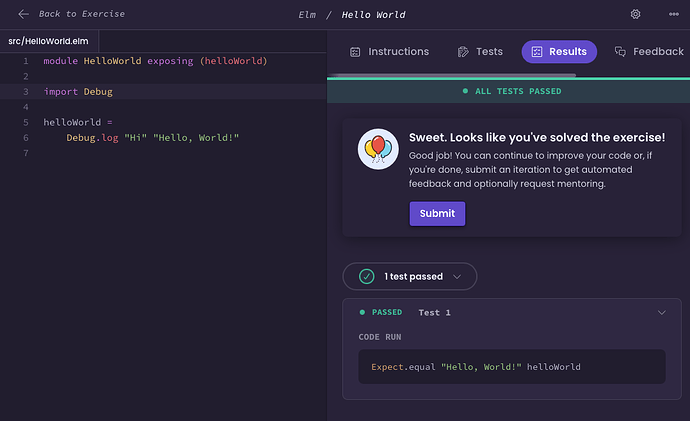The image size is (690, 421).
Task: Collapse the Test 1 panel chevron
Action: click(661, 312)
